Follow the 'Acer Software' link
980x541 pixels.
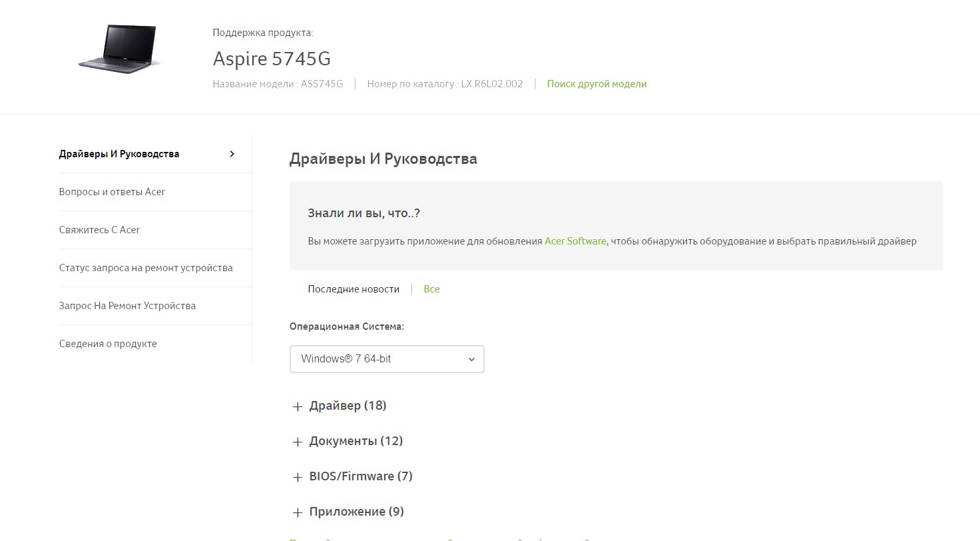click(x=575, y=241)
